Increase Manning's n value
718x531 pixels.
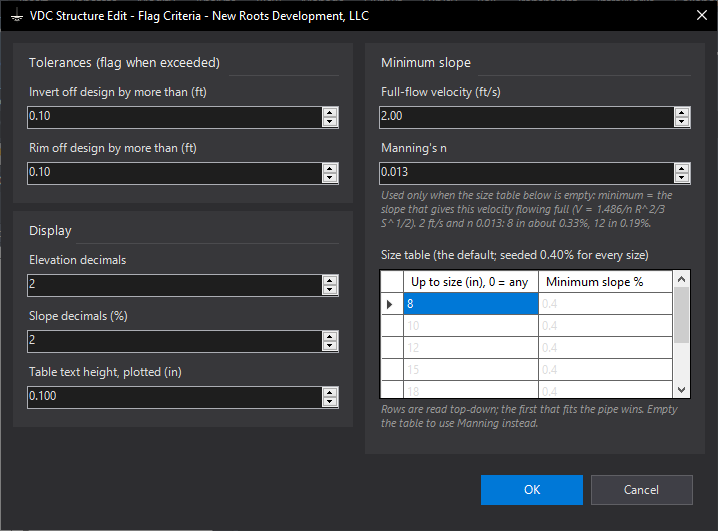[x=682, y=168]
